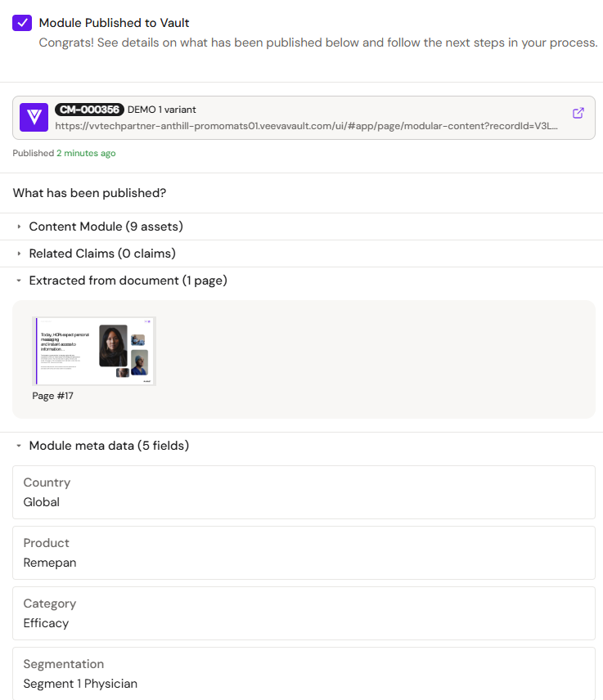Open the Page #17 thumbnail preview

pos(94,351)
